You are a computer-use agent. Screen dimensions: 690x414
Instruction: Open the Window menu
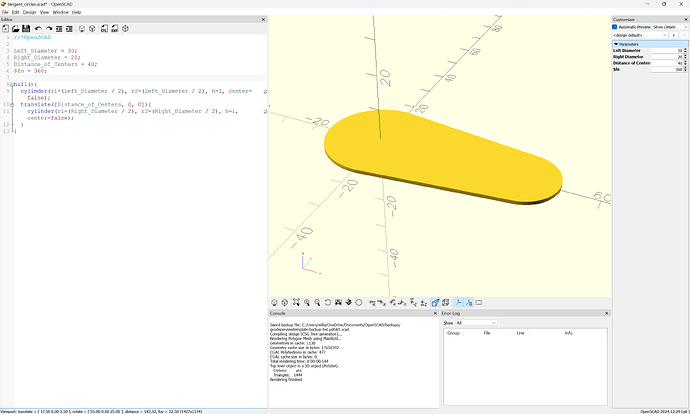[x=61, y=12]
